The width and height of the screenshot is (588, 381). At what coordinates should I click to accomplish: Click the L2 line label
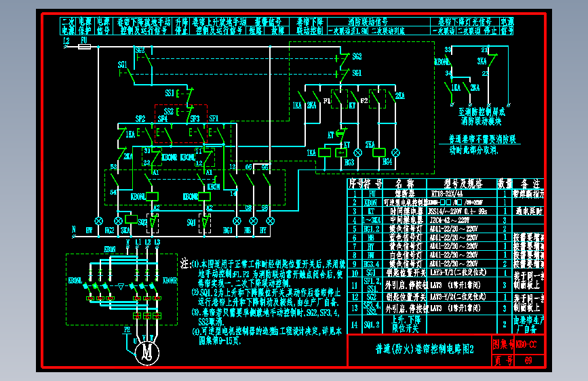tap(66, 41)
